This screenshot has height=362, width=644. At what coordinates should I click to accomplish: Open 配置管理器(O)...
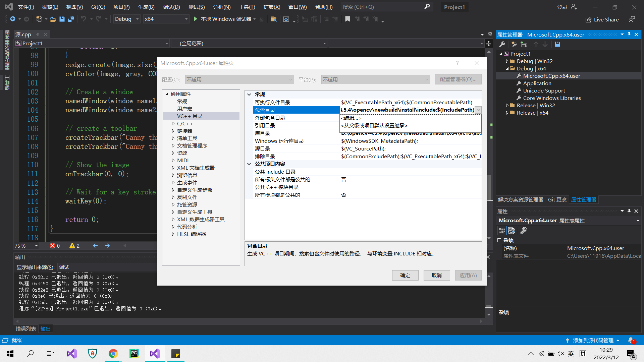458,79
